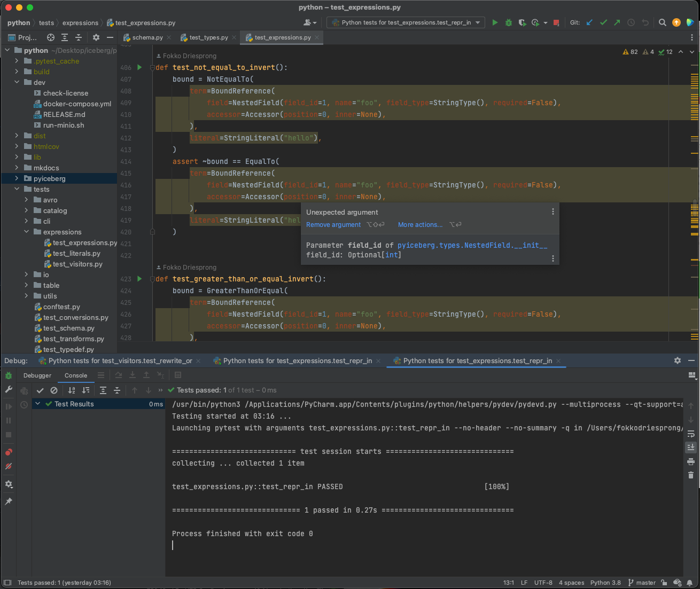Run the selected test configuration
The height and width of the screenshot is (589, 700).
coord(495,22)
